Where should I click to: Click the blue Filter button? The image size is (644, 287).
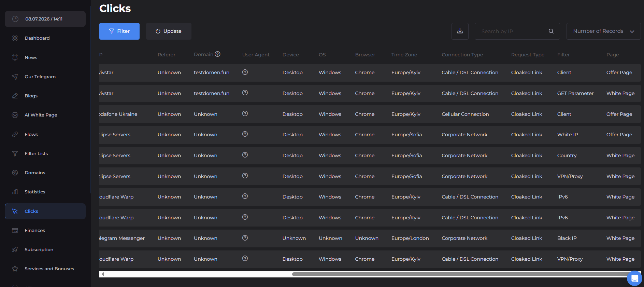[119, 31]
